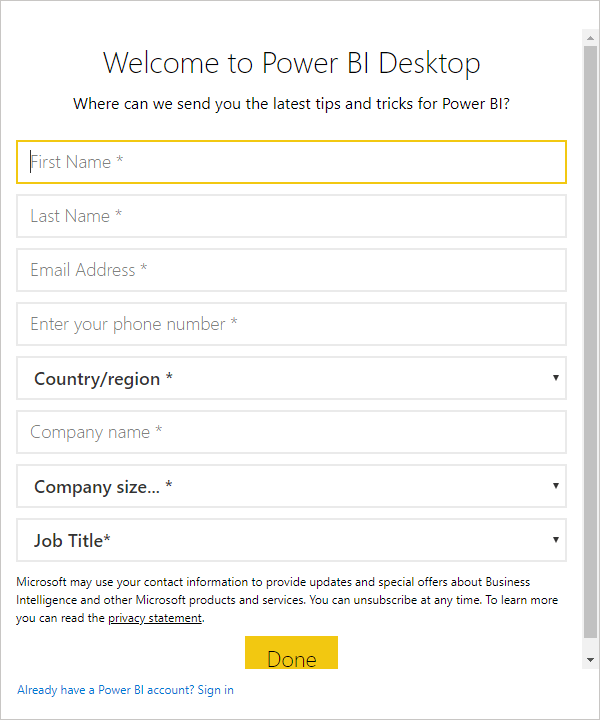This screenshot has height=720, width=600.
Task: Click the Power BI account Sign in link
Action: point(125,690)
